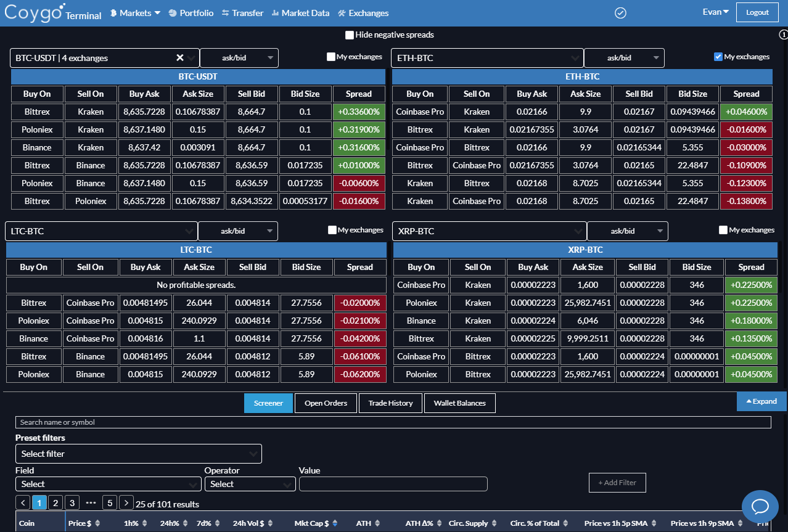
Task: Click the +0.33600% spread cell
Action: click(359, 112)
